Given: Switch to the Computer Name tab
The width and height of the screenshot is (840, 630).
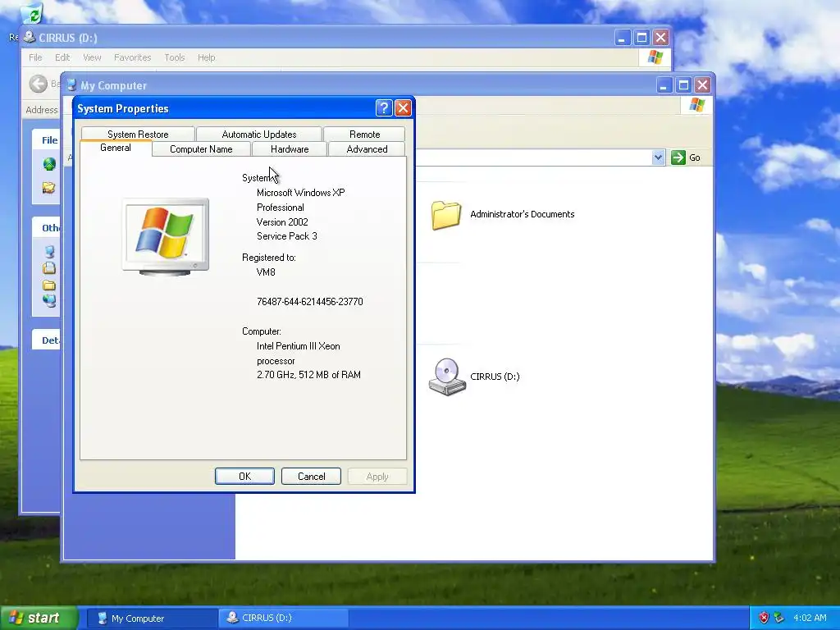Looking at the screenshot, I should tap(201, 149).
